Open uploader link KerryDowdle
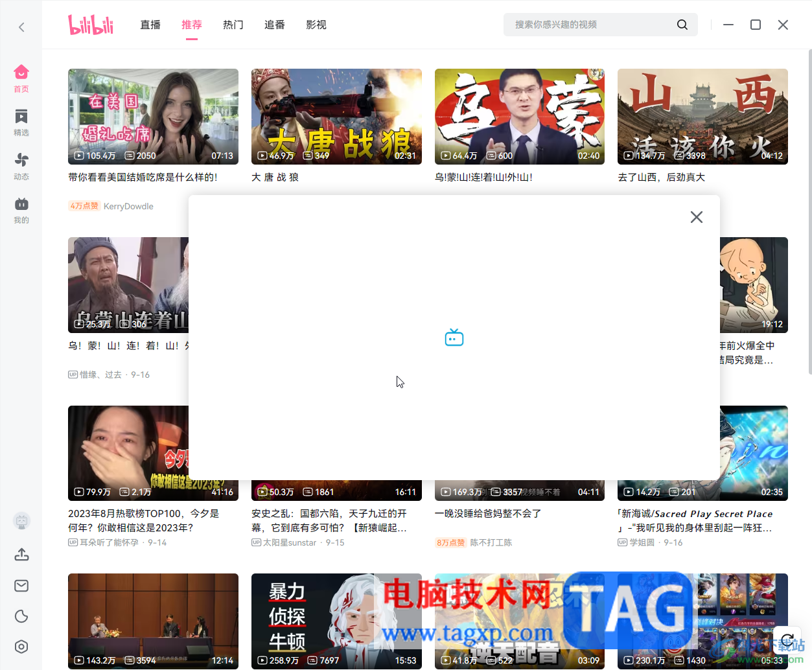This screenshot has height=670, width=812. [x=128, y=206]
